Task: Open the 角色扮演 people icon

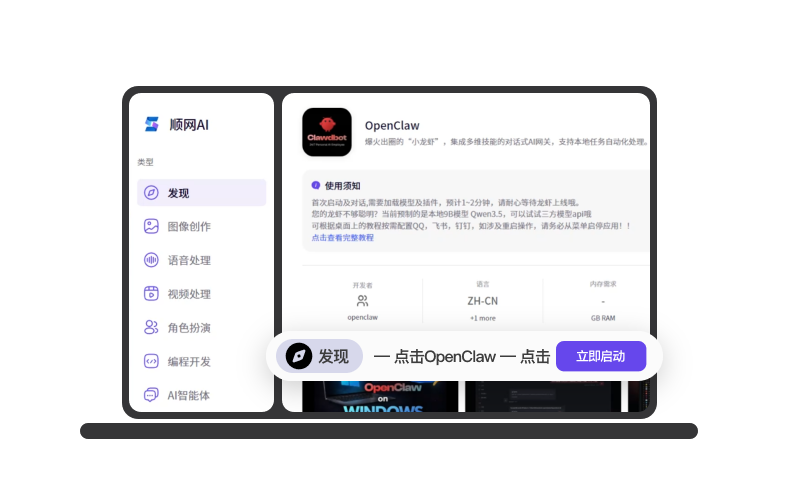Action: point(151,327)
